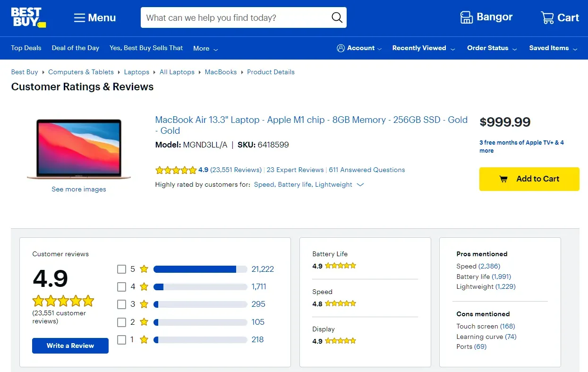Click the search magnifying glass icon
588x372 pixels.
tap(336, 17)
